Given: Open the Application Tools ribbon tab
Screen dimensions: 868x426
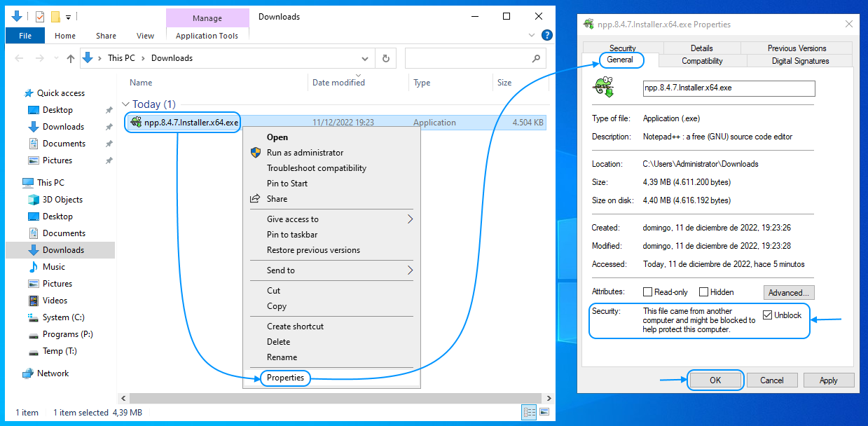Looking at the screenshot, I should [x=207, y=36].
